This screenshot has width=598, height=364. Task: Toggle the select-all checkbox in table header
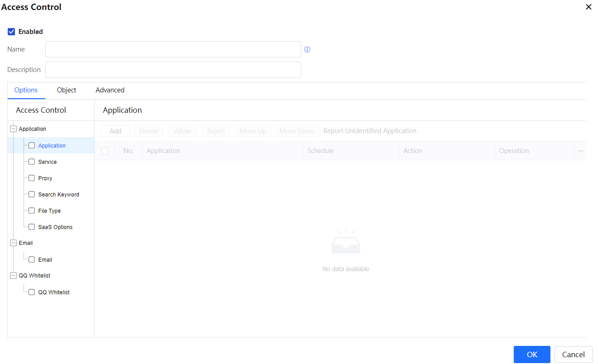tap(105, 151)
